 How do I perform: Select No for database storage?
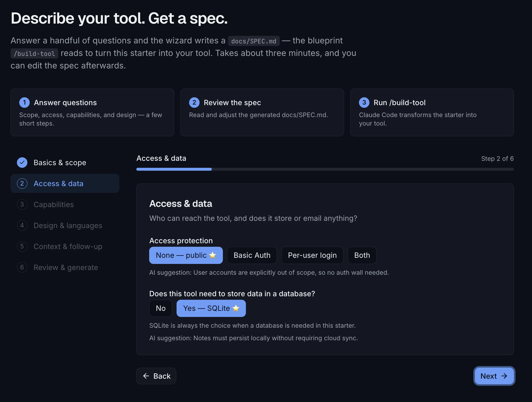(x=161, y=308)
